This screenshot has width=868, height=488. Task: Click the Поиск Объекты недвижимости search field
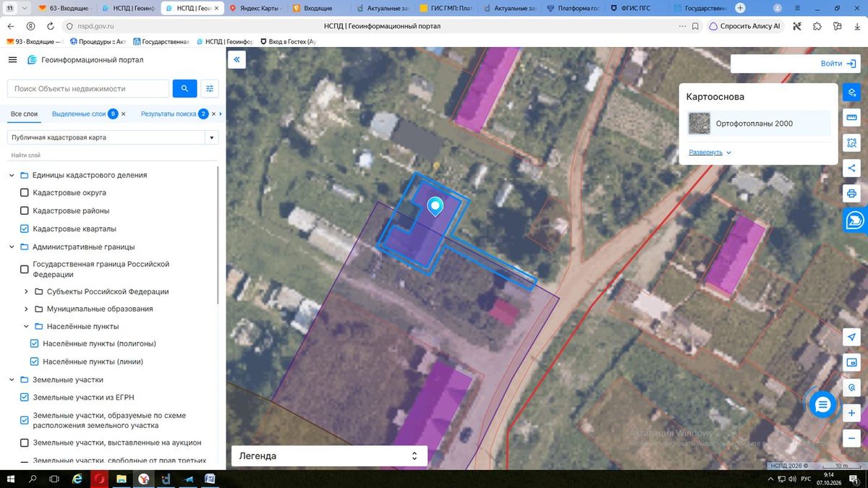(88, 89)
